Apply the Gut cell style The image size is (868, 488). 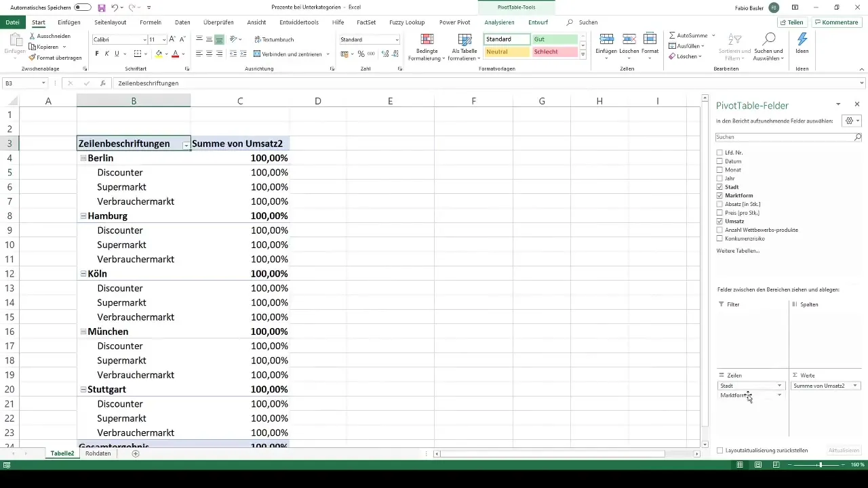point(555,39)
